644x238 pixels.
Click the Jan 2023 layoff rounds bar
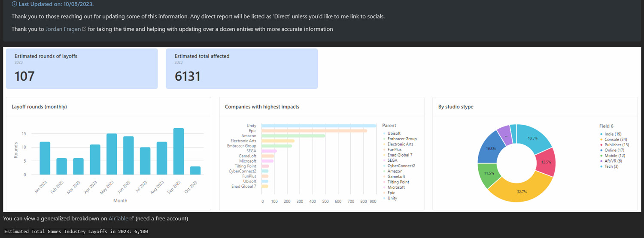(45, 158)
